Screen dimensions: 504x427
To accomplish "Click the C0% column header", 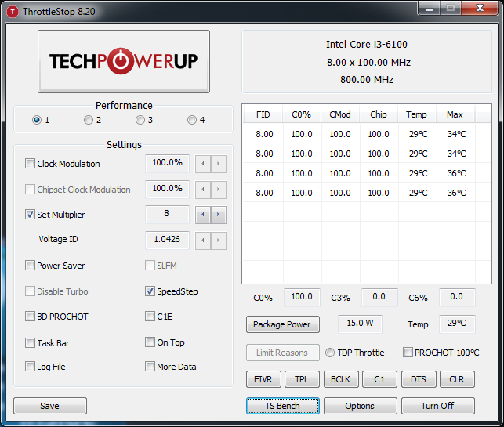I will tap(302, 114).
